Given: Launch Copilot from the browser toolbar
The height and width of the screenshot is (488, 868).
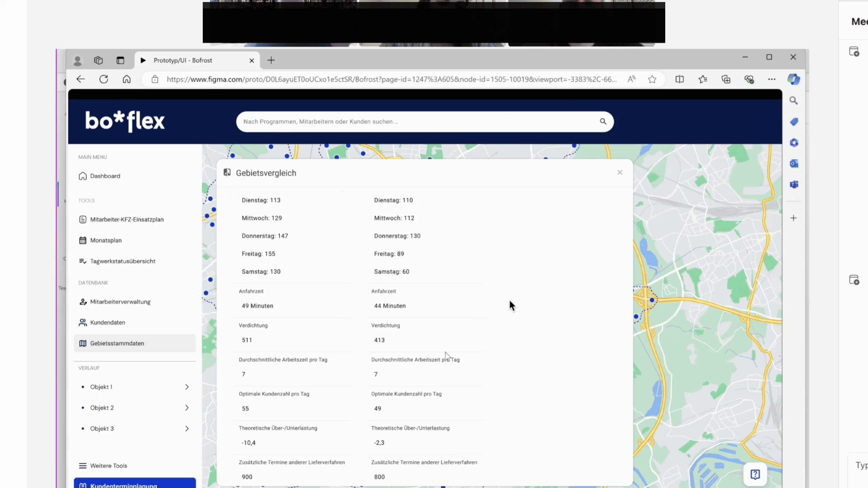Looking at the screenshot, I should pyautogui.click(x=793, y=79).
